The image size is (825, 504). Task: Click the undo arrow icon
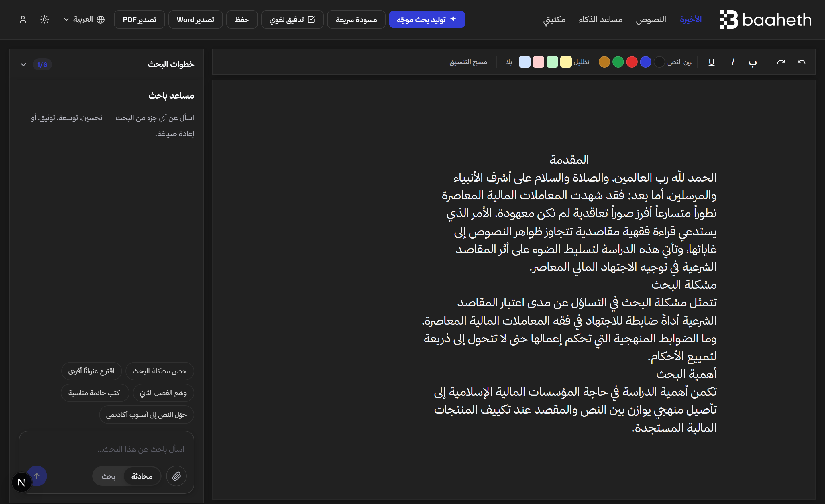[801, 62]
